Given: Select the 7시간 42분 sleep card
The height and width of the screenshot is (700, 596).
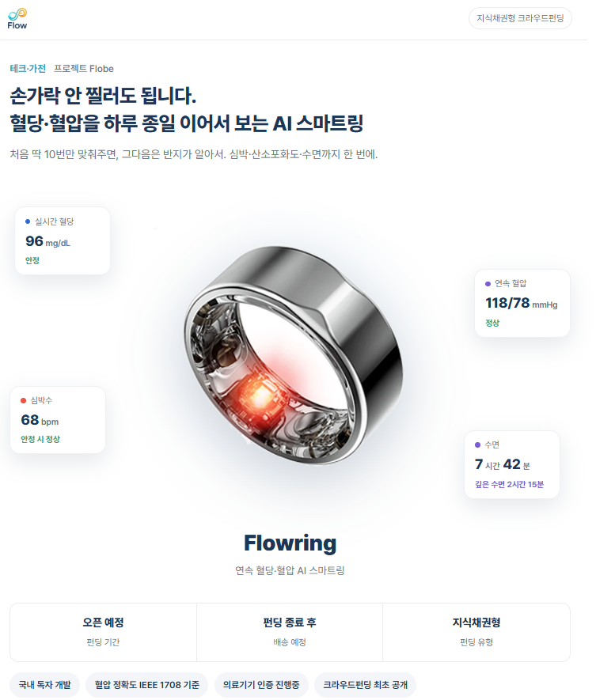Looking at the screenshot, I should coord(512,464).
